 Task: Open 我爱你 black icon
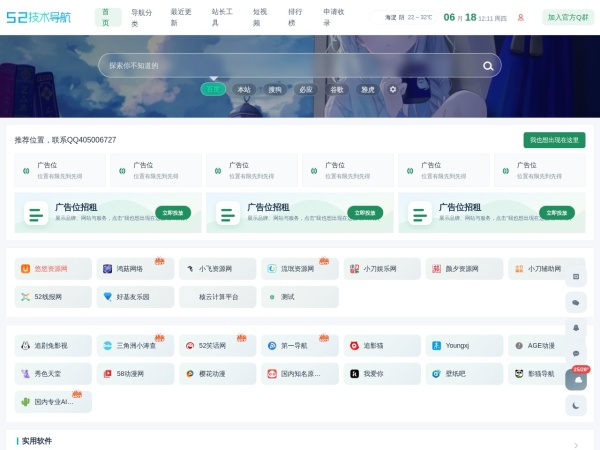pos(354,373)
